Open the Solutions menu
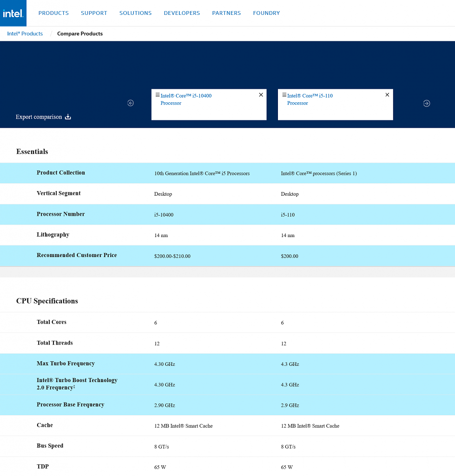455x476 pixels. tap(135, 13)
